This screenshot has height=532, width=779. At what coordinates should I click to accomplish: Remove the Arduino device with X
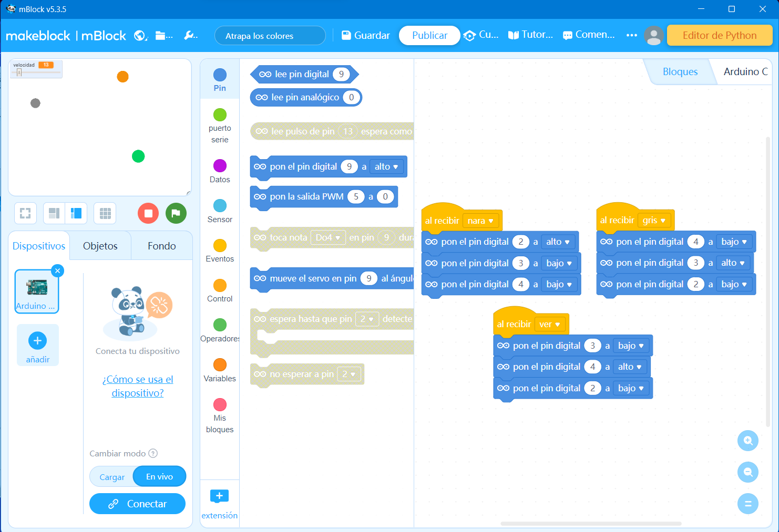click(58, 270)
